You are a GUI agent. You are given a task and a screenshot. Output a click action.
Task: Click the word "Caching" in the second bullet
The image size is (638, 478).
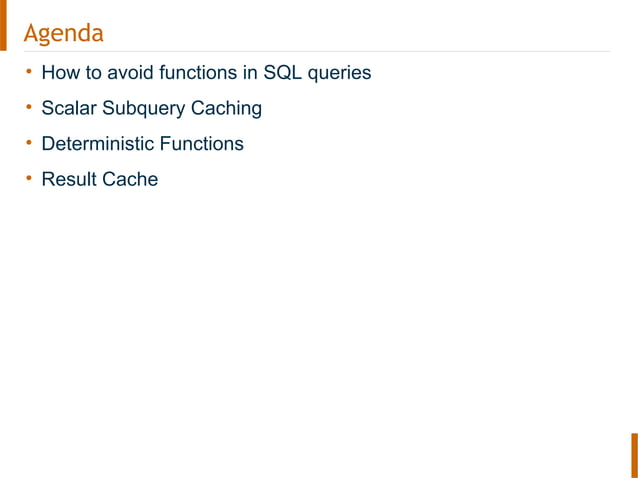tap(226, 108)
